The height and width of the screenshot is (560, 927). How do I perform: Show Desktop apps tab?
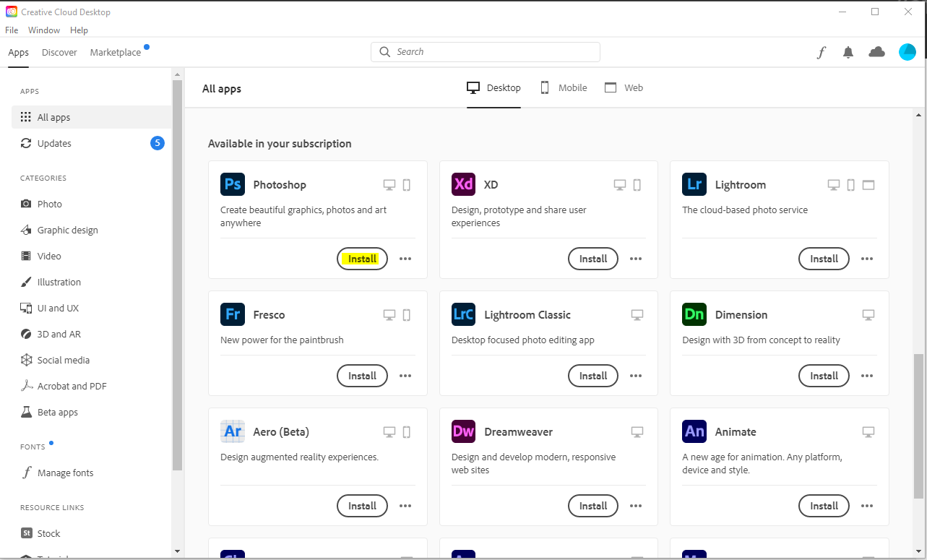click(493, 87)
